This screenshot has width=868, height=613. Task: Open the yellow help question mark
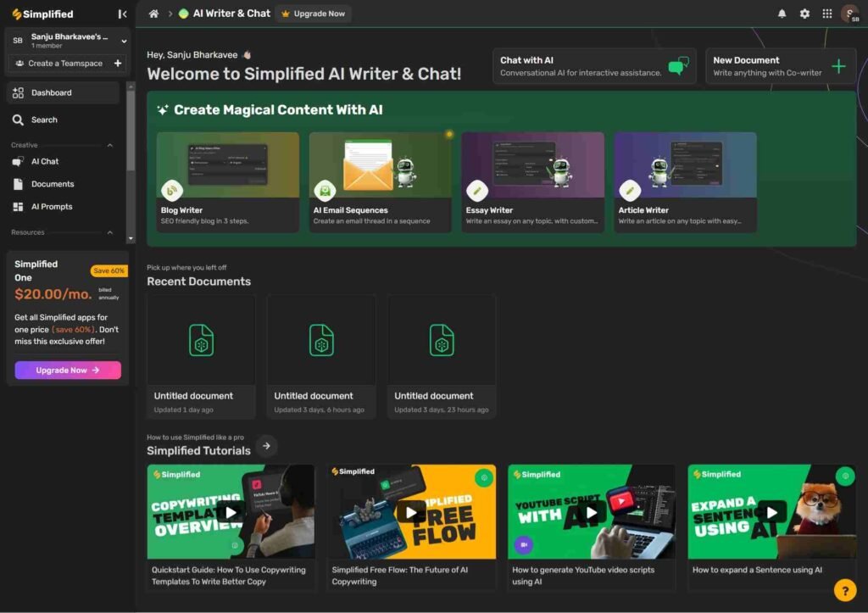coord(845,590)
